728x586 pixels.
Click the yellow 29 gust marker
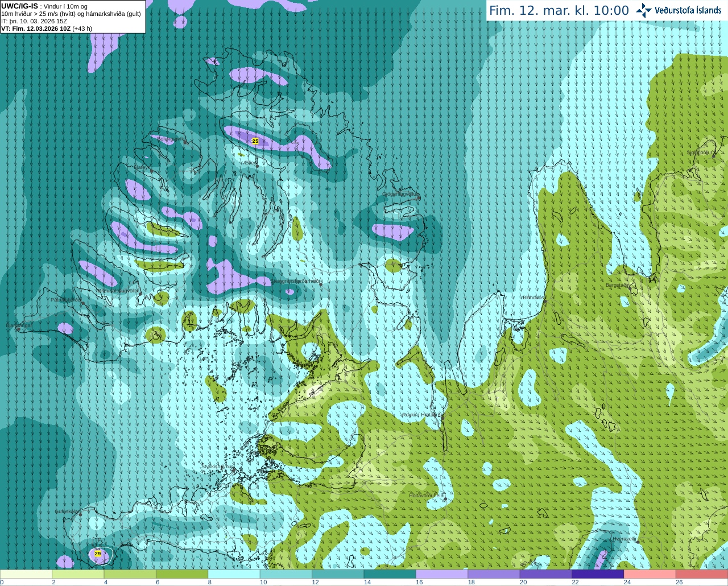point(98,554)
